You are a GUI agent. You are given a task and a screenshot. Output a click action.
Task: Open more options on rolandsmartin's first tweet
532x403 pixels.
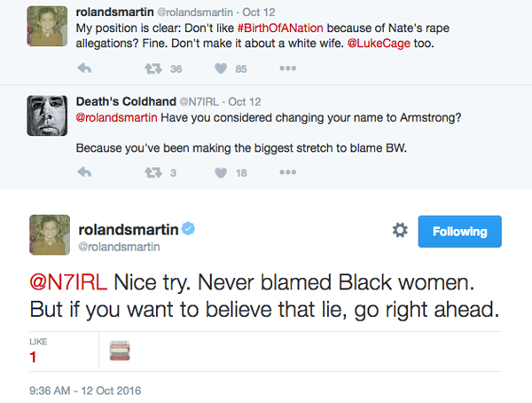click(287, 68)
